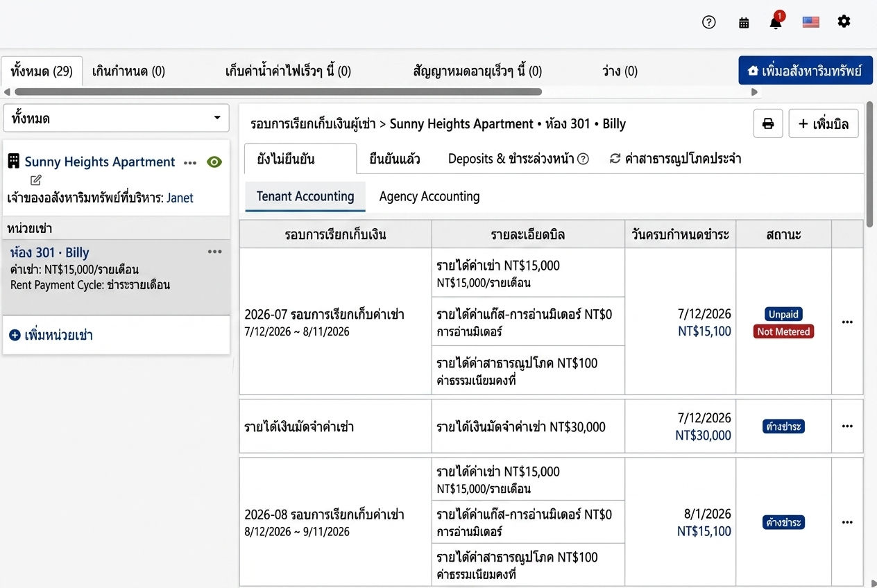877x588 pixels.
Task: Switch to the ยืนยันแล้ว tab
Action: 394,159
